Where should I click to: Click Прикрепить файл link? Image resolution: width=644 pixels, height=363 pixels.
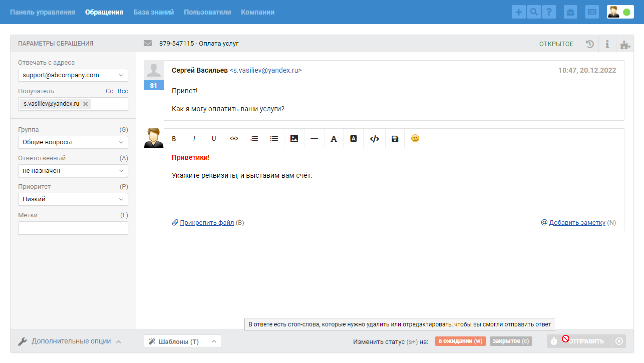tap(207, 223)
